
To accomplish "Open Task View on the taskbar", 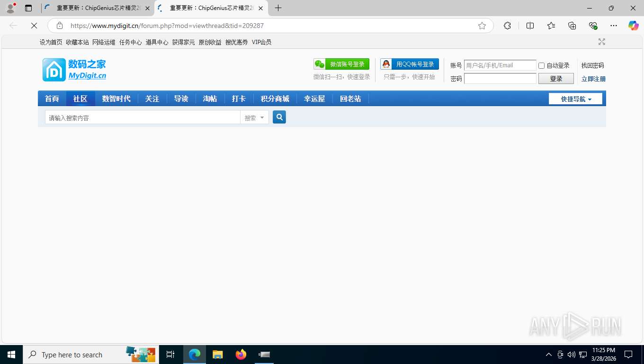I will (170, 355).
